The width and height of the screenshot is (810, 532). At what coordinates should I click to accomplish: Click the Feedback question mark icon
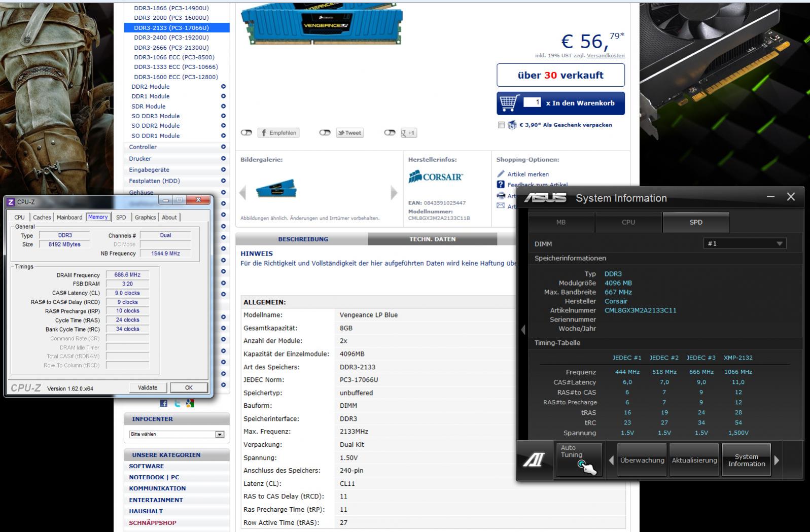501,185
